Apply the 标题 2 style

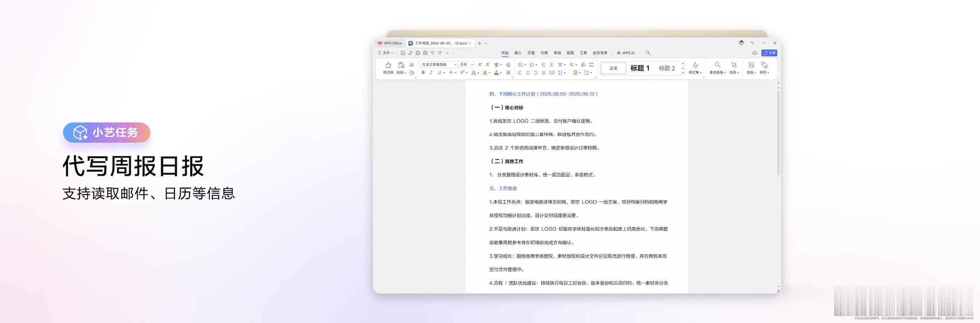pyautogui.click(x=667, y=68)
